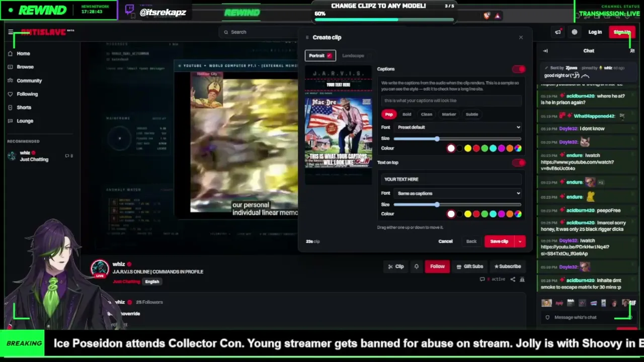Open the Home page from sidebar

(x=23, y=53)
